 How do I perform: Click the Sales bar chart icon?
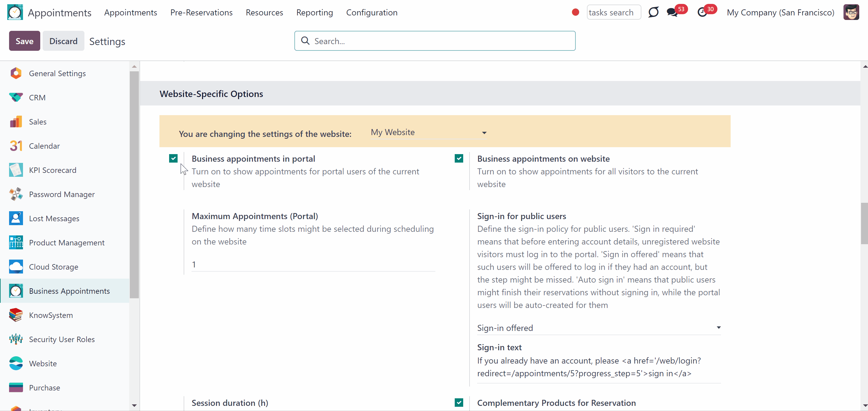coord(16,122)
